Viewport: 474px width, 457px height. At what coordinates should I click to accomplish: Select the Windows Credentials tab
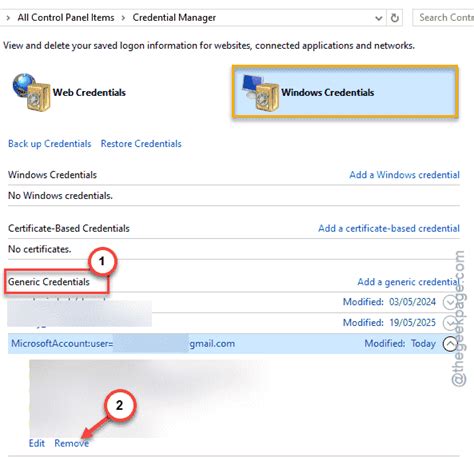[x=345, y=92]
